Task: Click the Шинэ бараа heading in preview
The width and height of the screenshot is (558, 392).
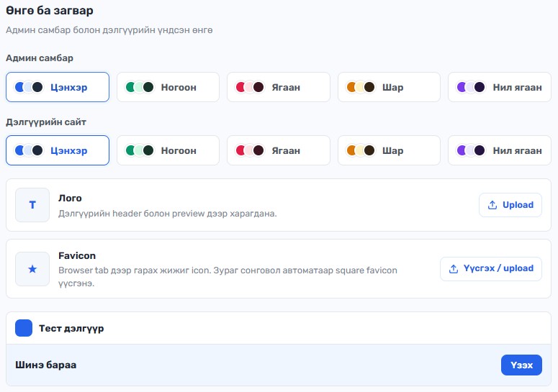Action: click(46, 365)
